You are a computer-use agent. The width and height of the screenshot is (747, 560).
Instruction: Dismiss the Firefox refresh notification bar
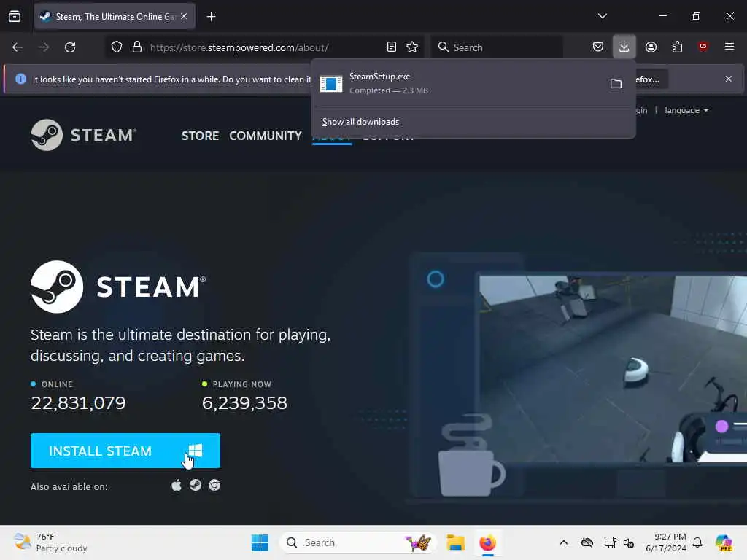point(729,79)
